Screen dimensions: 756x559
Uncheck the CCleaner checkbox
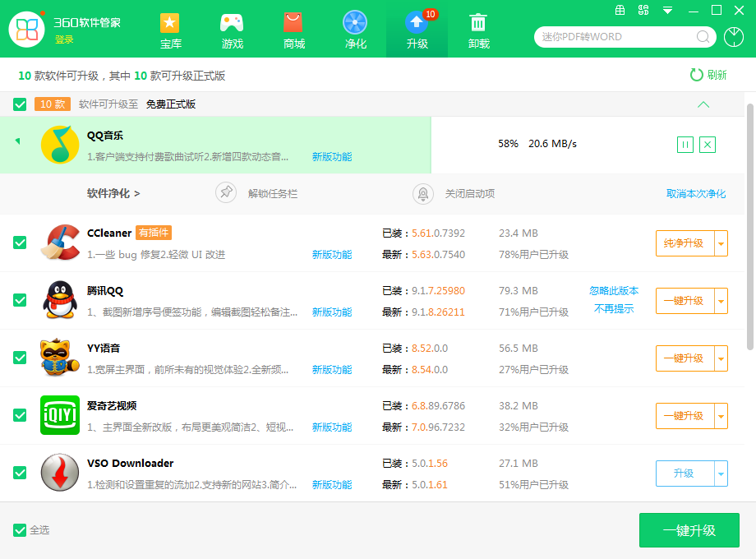click(20, 243)
